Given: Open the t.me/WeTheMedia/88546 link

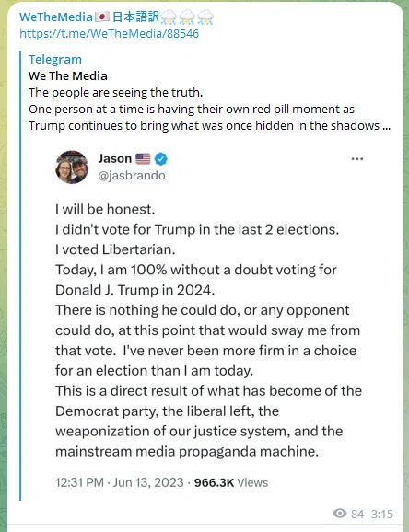Looking at the screenshot, I should (x=110, y=33).
